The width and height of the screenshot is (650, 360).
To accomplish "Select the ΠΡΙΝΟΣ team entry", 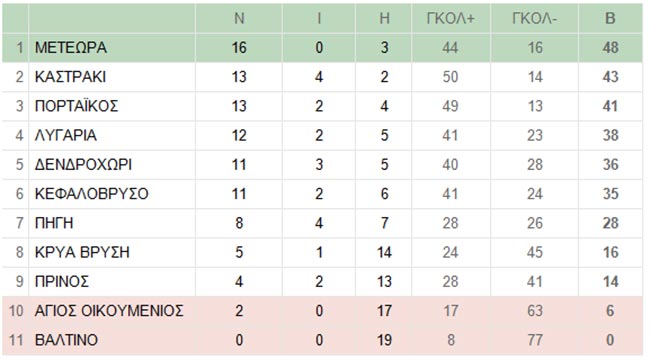I will click(x=62, y=282).
